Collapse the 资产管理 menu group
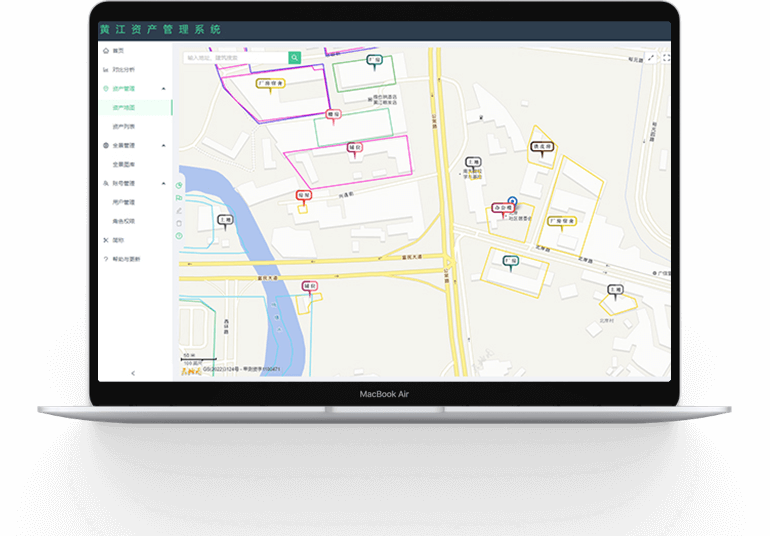770x536 pixels. point(164,89)
